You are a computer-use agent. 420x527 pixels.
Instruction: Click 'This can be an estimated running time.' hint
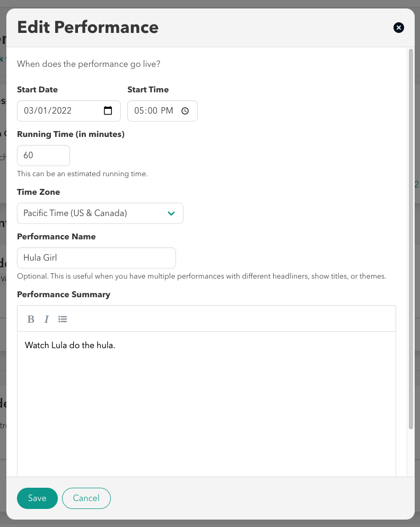tap(82, 174)
